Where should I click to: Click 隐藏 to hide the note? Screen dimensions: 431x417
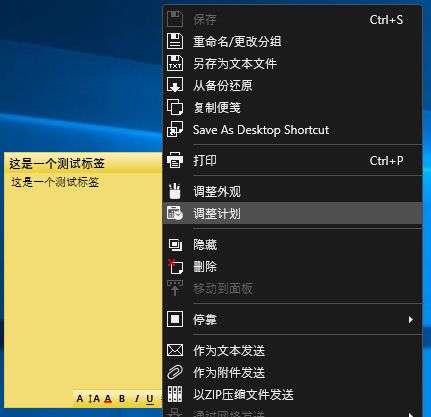tap(292, 245)
